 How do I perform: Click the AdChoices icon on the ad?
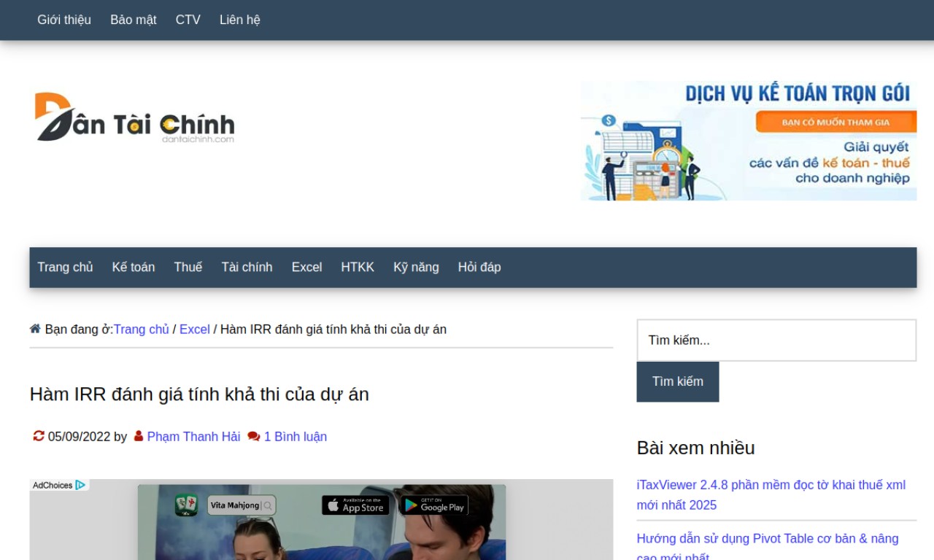[80, 485]
